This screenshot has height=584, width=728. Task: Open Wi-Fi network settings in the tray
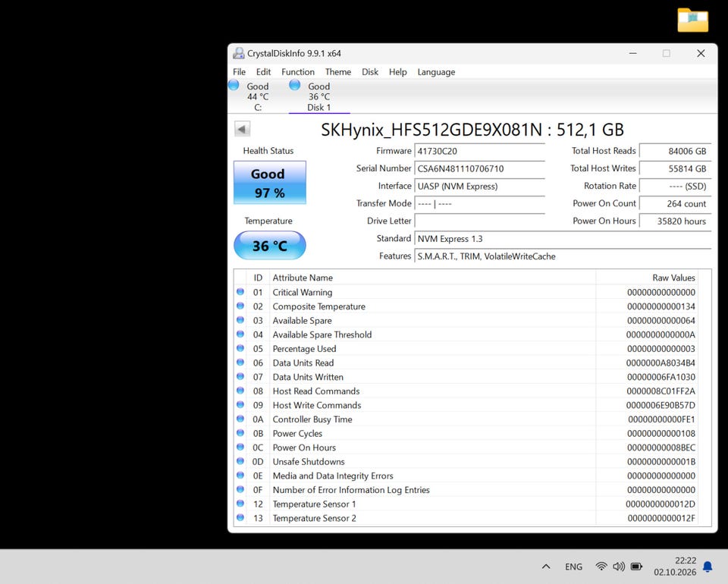[x=601, y=567]
